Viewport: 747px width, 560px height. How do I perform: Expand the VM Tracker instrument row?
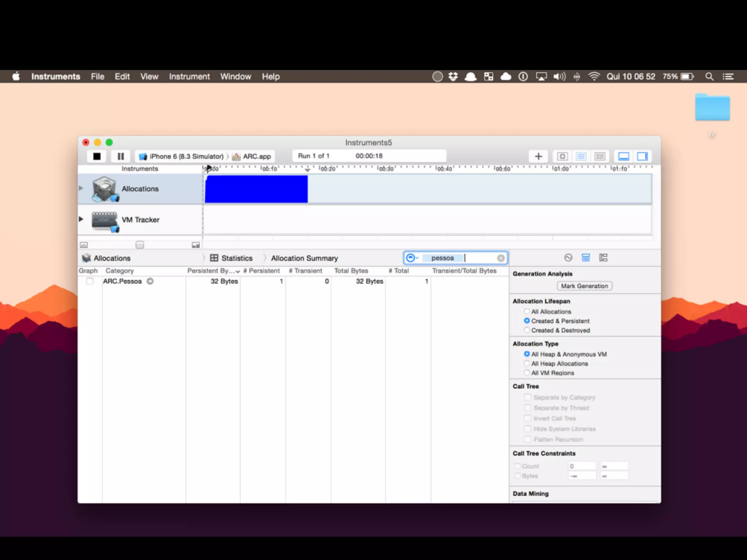[81, 219]
